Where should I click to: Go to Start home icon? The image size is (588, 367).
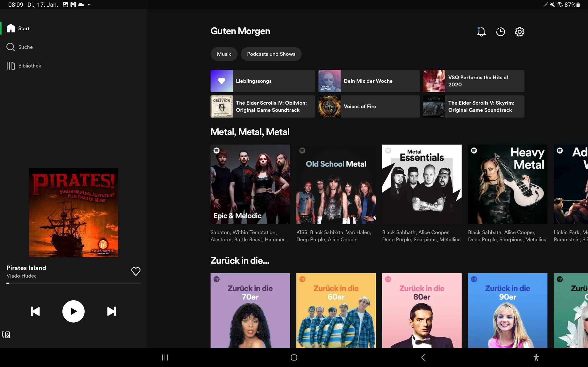click(x=11, y=28)
